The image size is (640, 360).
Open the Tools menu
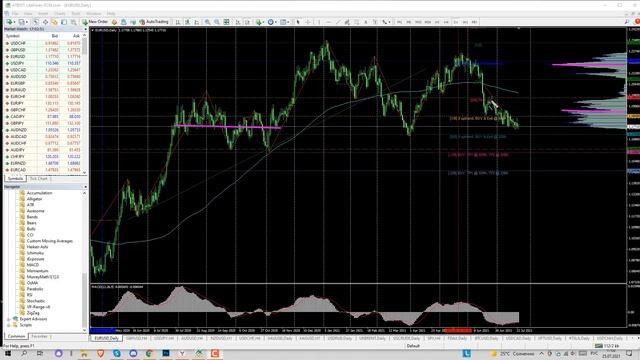[76, 13]
